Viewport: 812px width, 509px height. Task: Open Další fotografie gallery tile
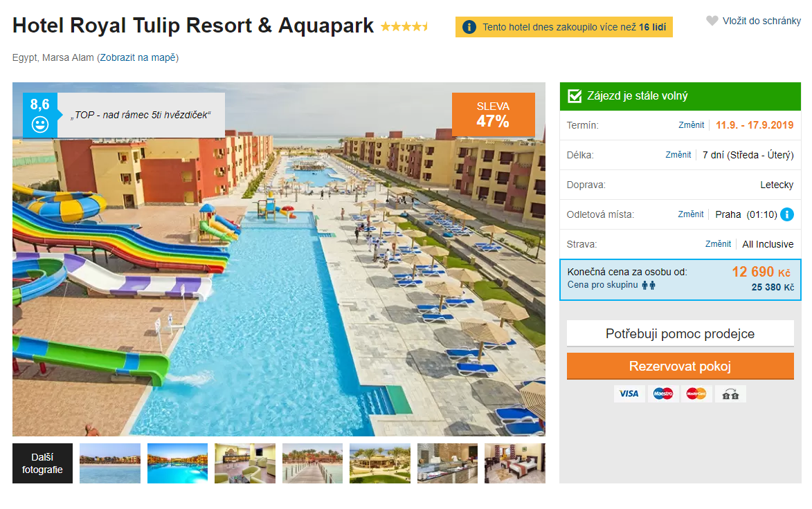tap(42, 463)
